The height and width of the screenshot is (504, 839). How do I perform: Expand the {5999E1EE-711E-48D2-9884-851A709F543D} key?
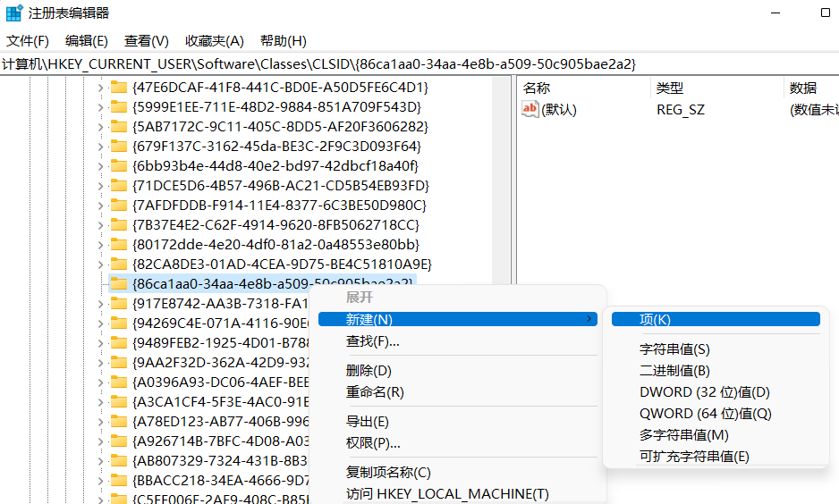point(100,107)
